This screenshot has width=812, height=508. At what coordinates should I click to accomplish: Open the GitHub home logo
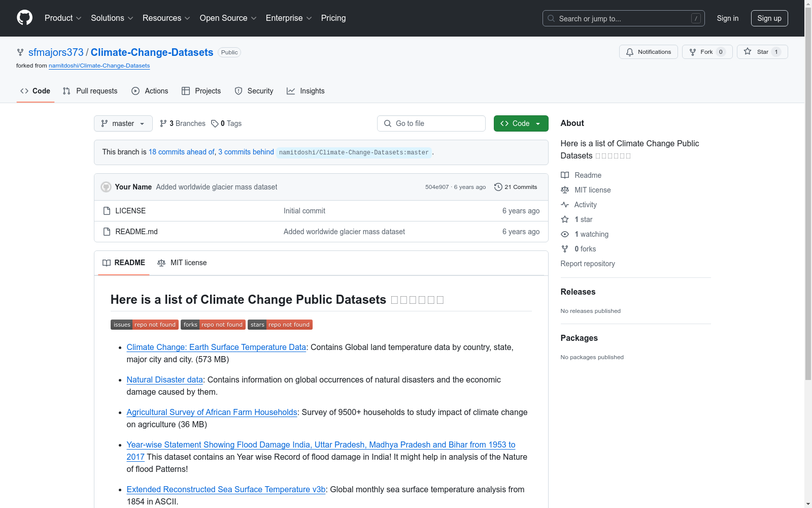click(24, 18)
